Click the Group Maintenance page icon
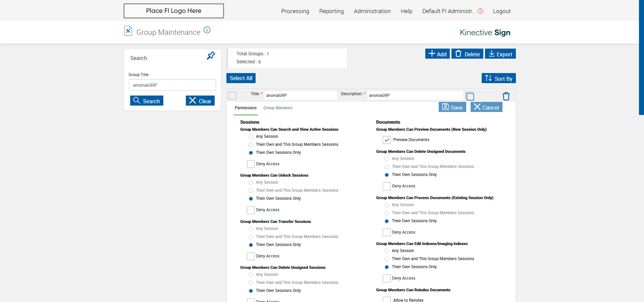Viewport: 644px width, 302px height. [128, 31]
